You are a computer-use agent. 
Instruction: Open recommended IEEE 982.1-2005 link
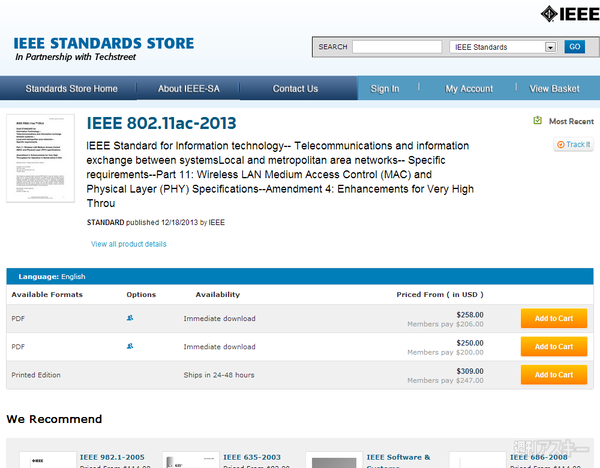click(112, 457)
